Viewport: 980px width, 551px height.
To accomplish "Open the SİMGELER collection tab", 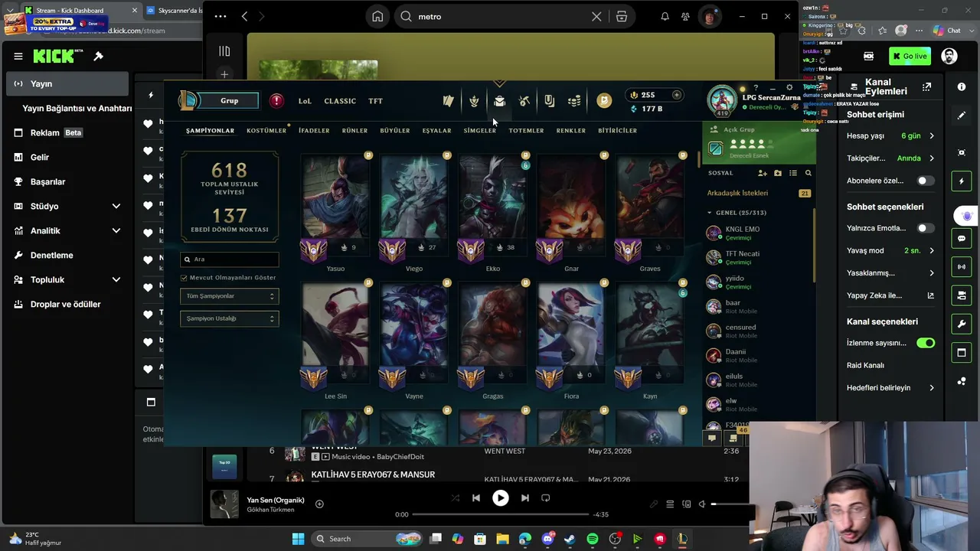I will coord(480,130).
